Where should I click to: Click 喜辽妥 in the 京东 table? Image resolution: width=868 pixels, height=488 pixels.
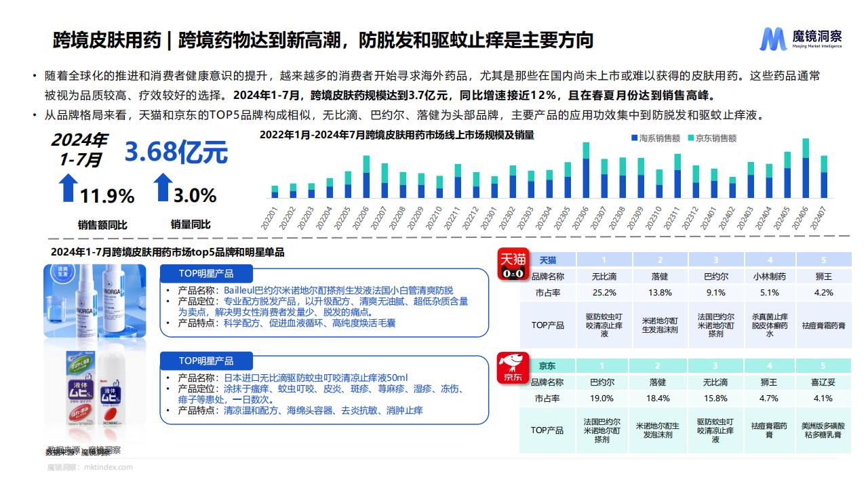pyautogui.click(x=822, y=382)
